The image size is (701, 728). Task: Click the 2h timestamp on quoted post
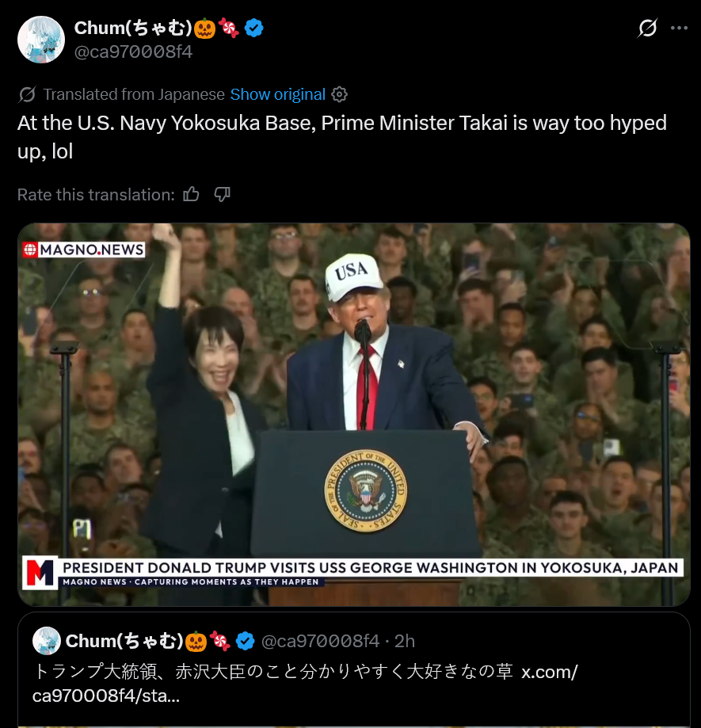pyautogui.click(x=404, y=641)
